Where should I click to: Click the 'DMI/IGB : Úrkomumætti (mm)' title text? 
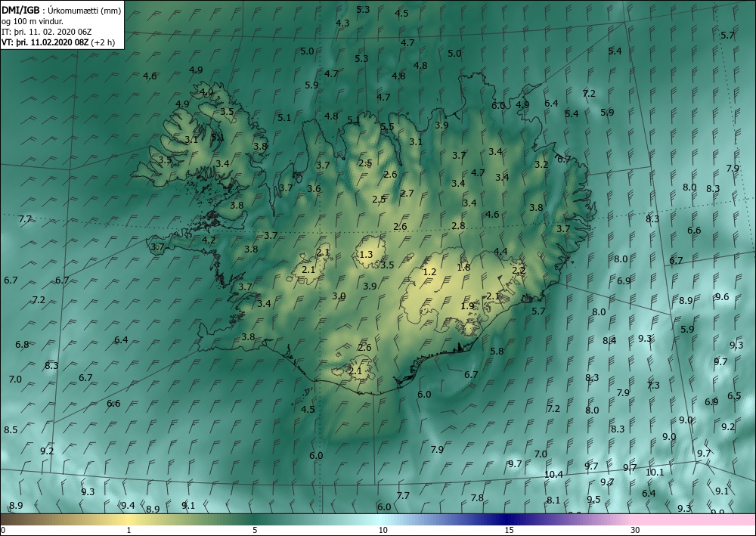[61, 10]
